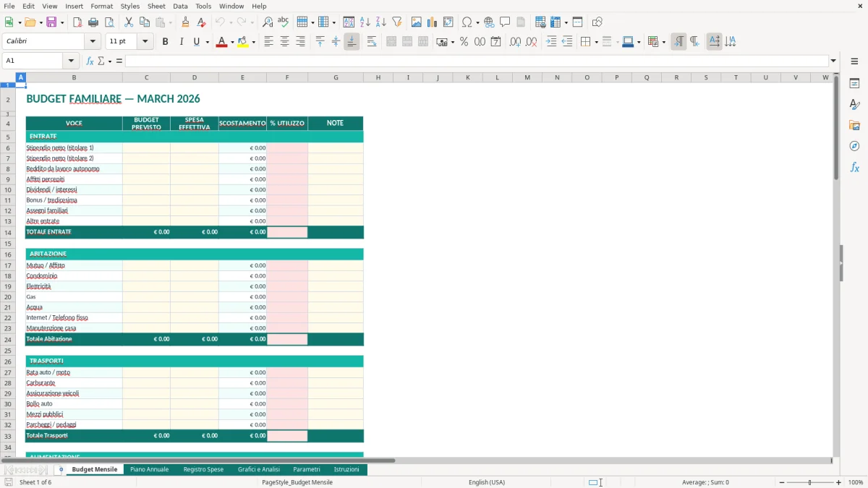Screen dimensions: 868x488
Task: Select column header C
Action: pyautogui.click(x=146, y=77)
